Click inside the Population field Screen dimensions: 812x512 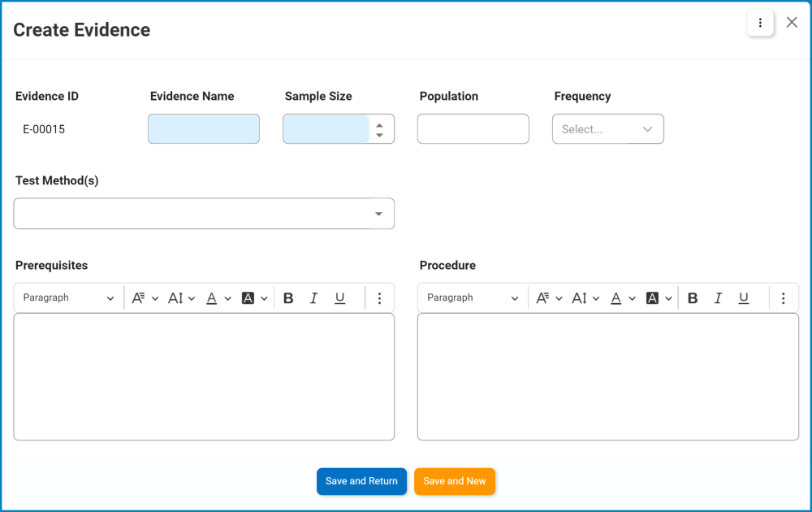(473, 128)
